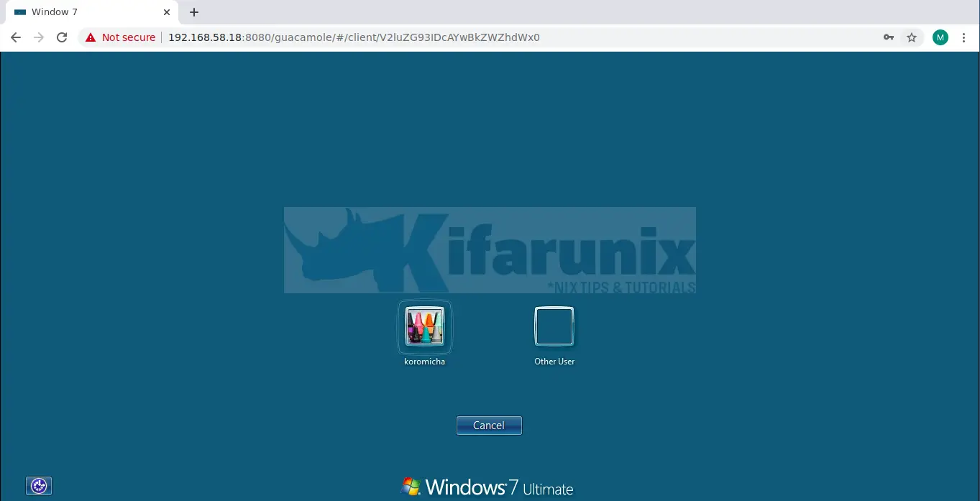Open the Chrome profile avatar
980x501 pixels.
[940, 37]
